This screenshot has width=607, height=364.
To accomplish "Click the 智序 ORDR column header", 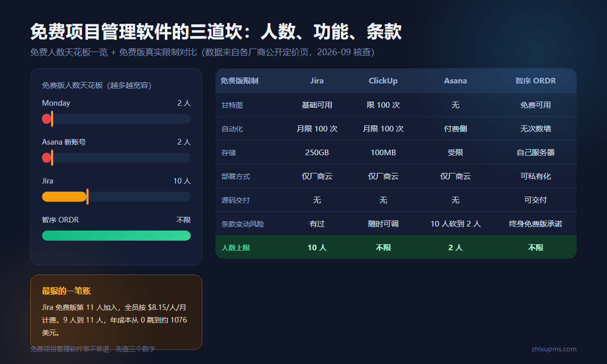I will point(536,81).
